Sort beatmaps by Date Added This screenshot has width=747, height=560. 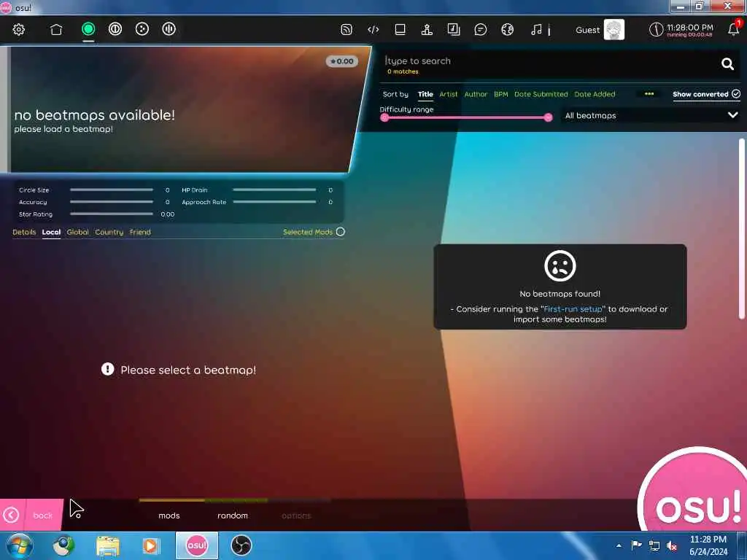595,94
